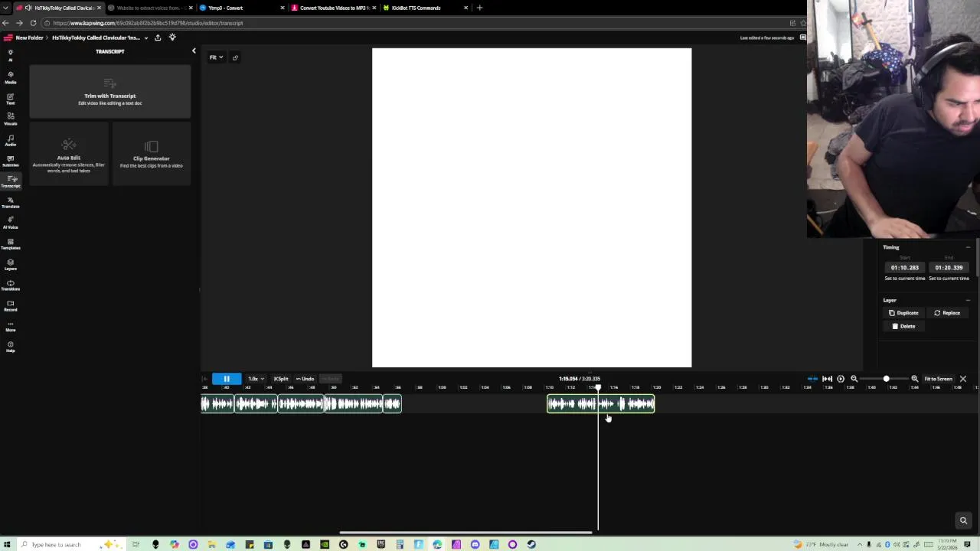Switch to KickBot TTS Commands tab
Screen dimensions: 980x551
425,8
